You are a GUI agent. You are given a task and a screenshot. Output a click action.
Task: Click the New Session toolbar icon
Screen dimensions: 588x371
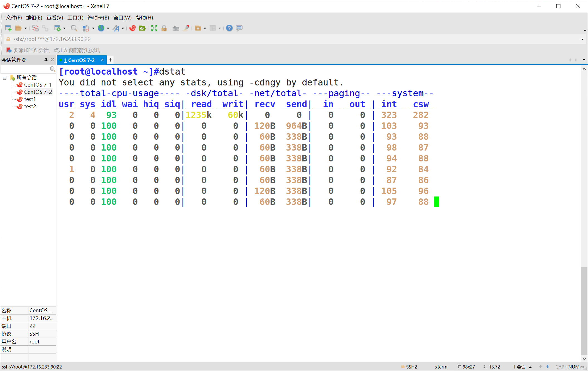(x=8, y=28)
